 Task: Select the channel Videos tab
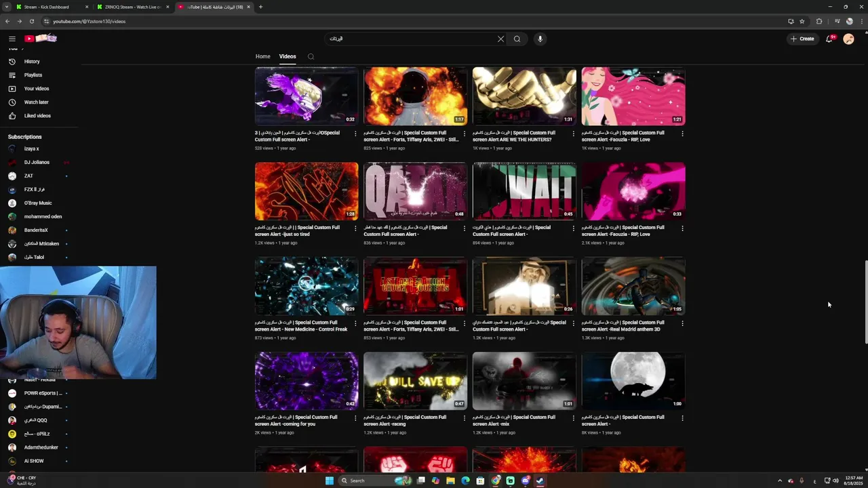tap(288, 56)
